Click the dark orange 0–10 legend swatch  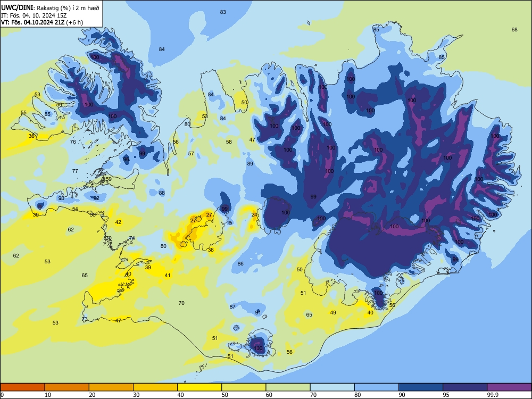coord(22,387)
